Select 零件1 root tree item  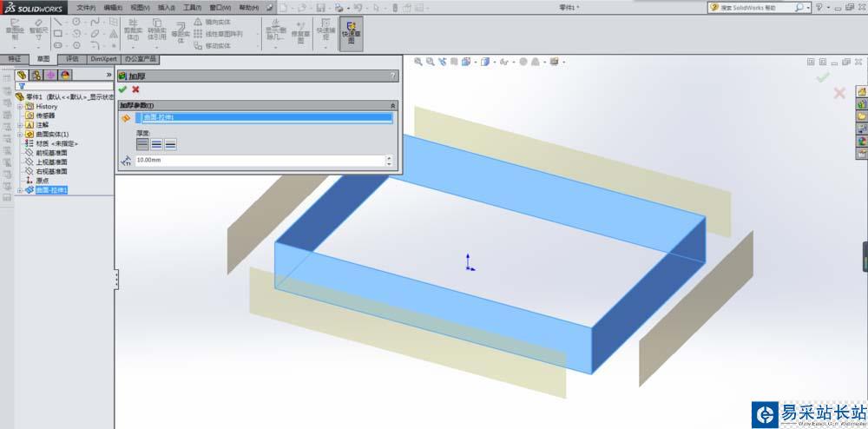pos(64,96)
